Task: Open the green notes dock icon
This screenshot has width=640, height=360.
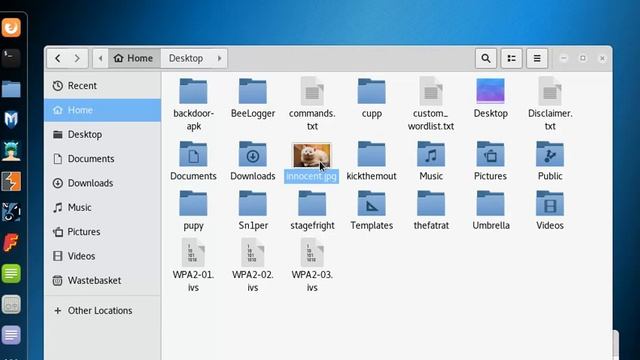Action: tap(11, 273)
